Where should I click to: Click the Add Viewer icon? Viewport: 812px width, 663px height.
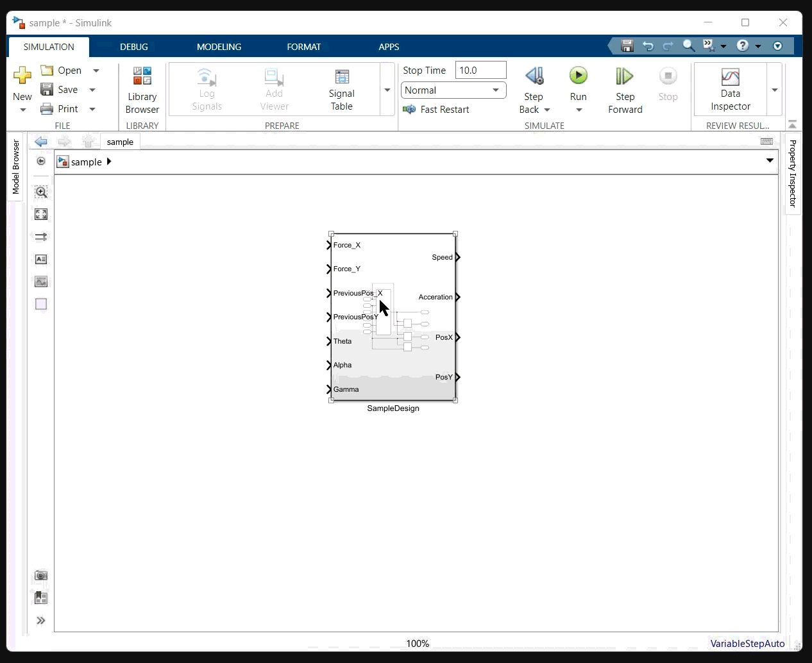pos(275,77)
